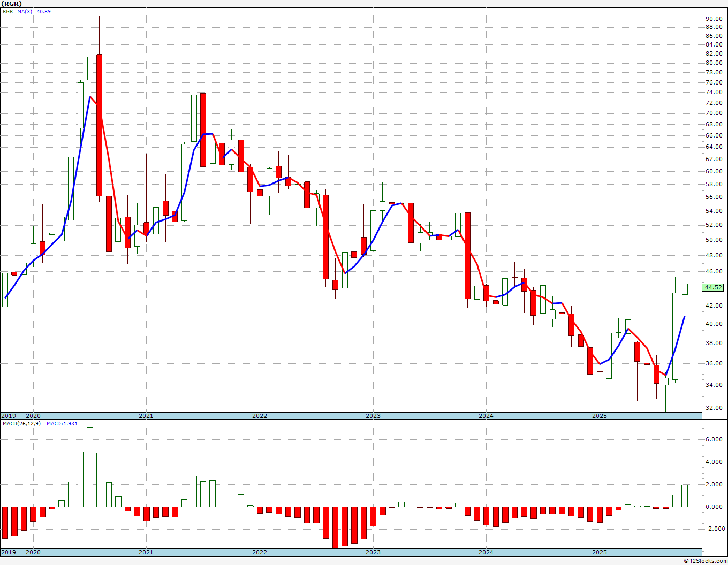Screen dimensions: 728x565
Task: Click the 6.000 MACD axis label
Action: [714, 439]
